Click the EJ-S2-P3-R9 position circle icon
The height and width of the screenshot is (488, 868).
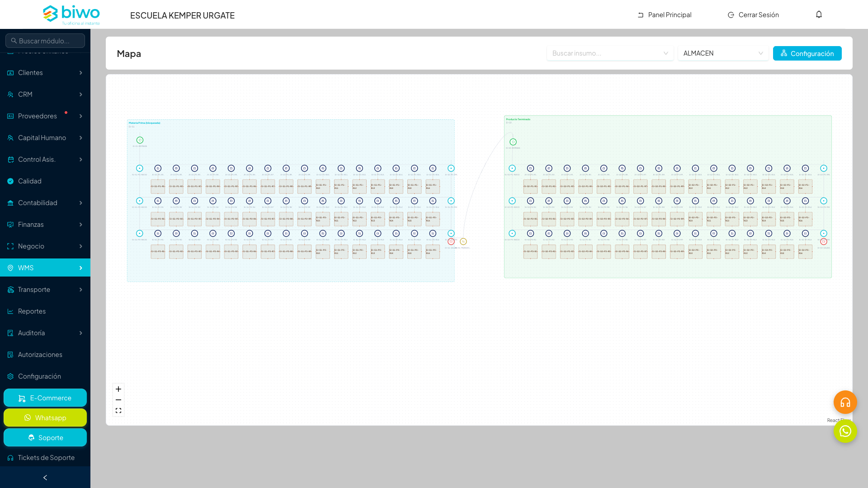[677, 234]
